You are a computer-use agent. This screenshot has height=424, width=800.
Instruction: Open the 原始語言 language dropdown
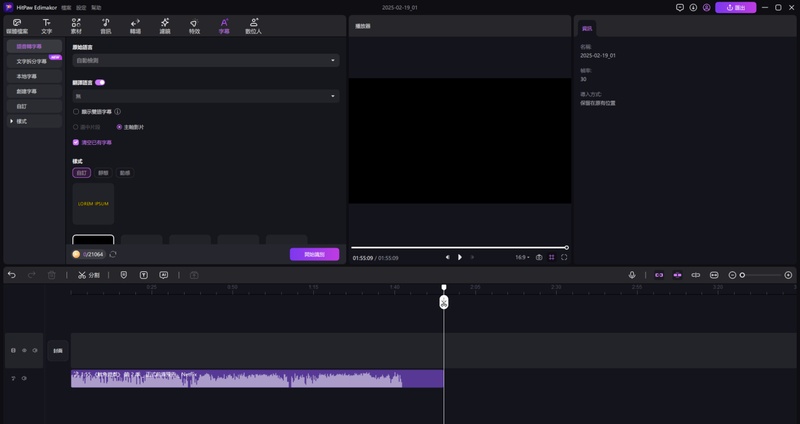206,60
